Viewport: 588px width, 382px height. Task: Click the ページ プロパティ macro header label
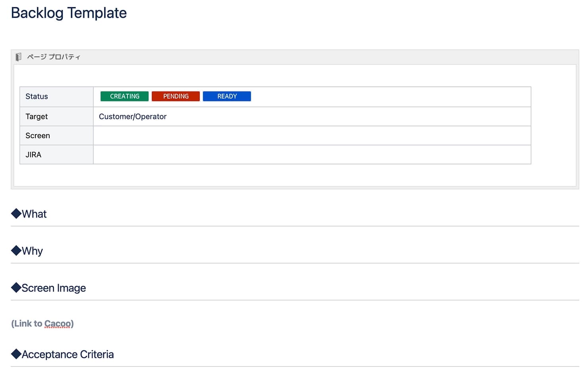[54, 57]
